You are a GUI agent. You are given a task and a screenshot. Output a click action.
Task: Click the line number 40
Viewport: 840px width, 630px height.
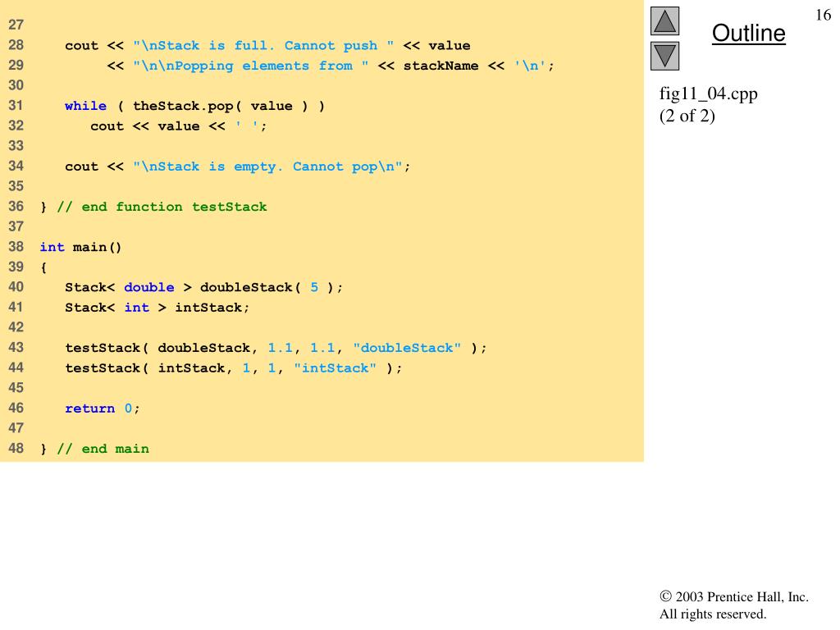pyautogui.click(x=16, y=286)
